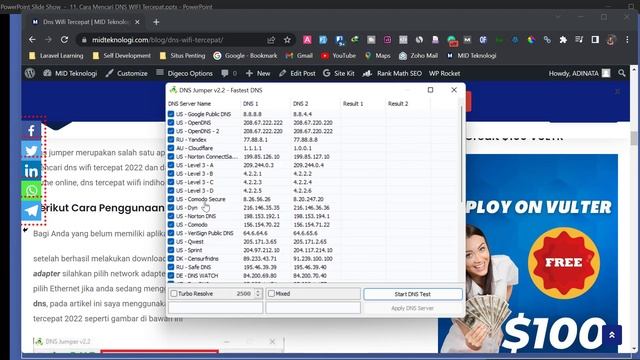The width and height of the screenshot is (640, 360).
Task: Open the Situs Penting bookmark folder
Action: tap(183, 56)
